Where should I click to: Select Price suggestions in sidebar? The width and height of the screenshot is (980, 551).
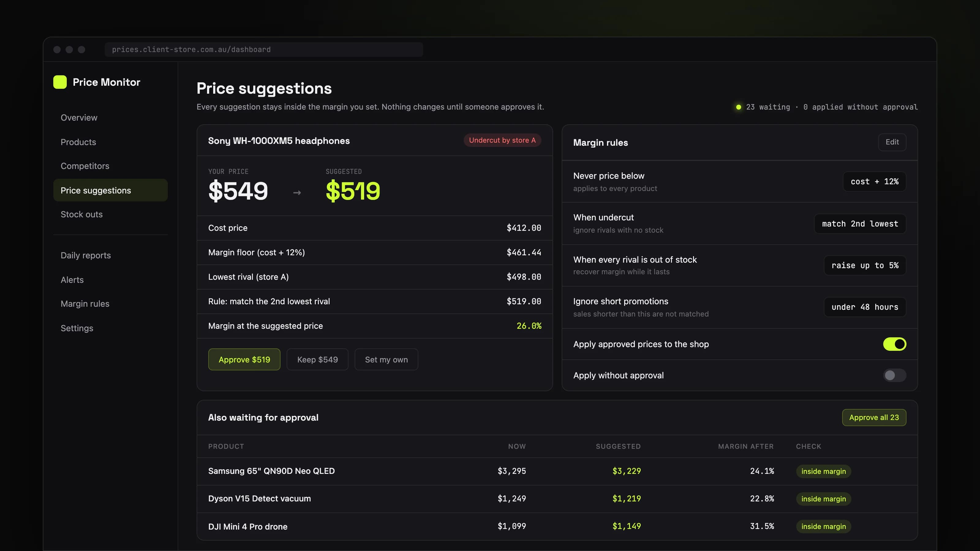(x=110, y=190)
